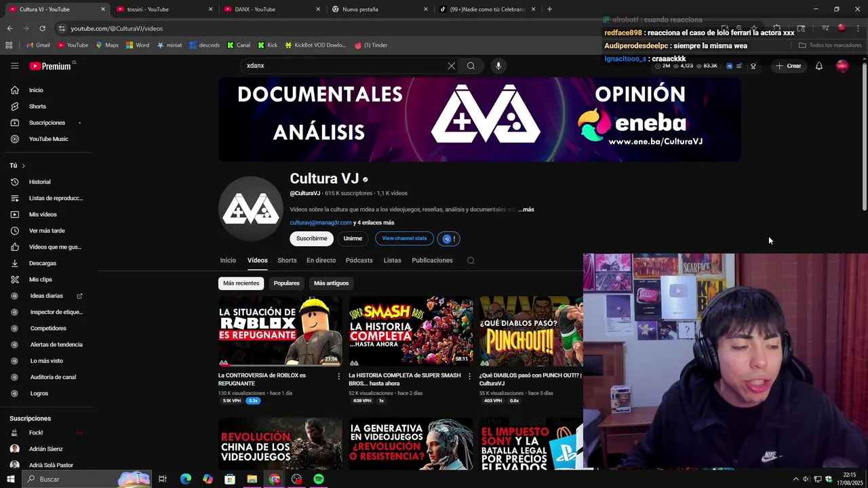The image size is (868, 488).
Task: Open kebab options next to channel stats
Action: coord(455,239)
